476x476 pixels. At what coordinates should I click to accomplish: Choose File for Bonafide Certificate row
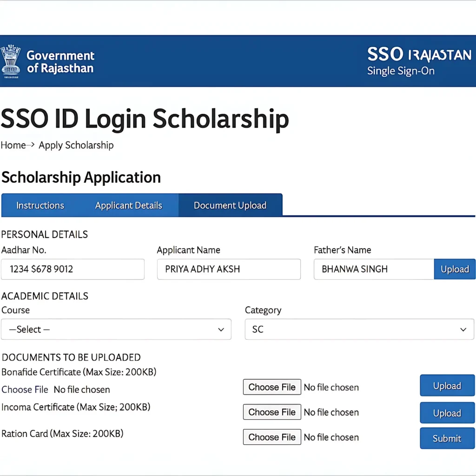pos(272,387)
